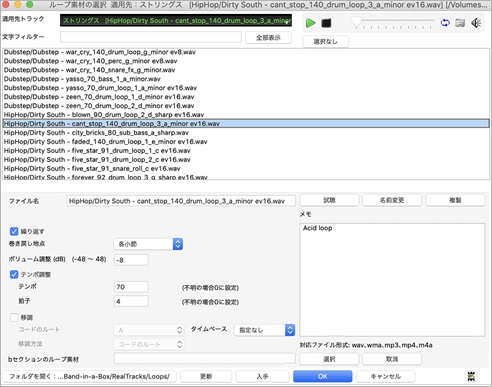The width and height of the screenshot is (492, 387).
Task: Click the 選択 button for b-section
Action: point(329,359)
